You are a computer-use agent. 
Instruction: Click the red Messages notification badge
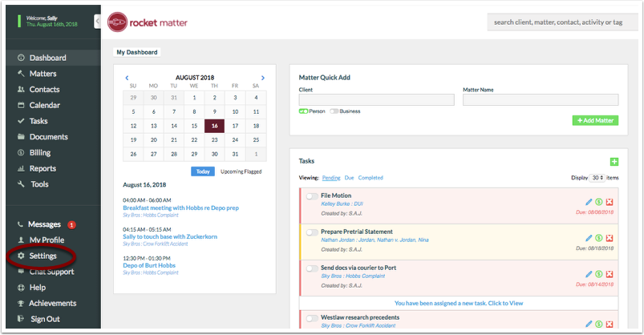pyautogui.click(x=71, y=225)
